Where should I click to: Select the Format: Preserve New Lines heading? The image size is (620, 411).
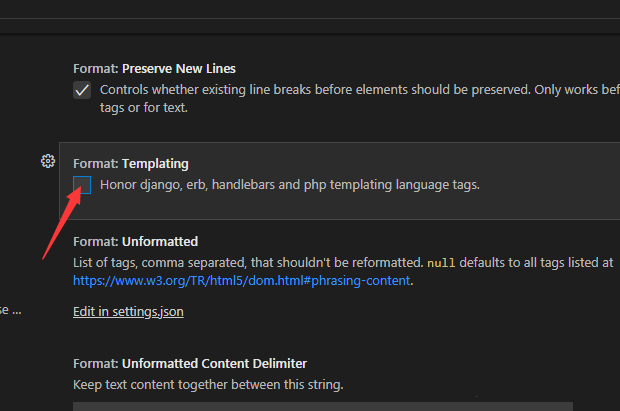pos(154,69)
